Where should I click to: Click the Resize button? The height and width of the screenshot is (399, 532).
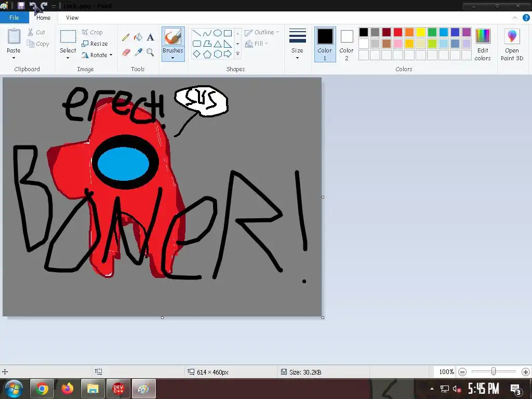tap(95, 44)
